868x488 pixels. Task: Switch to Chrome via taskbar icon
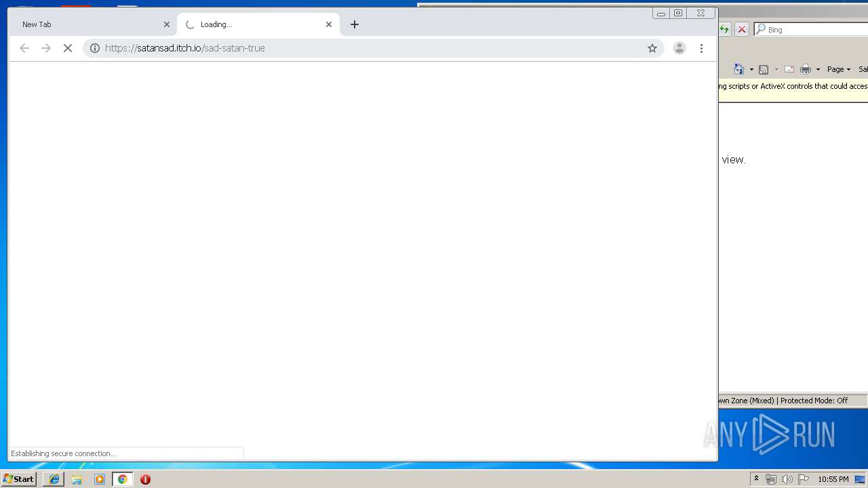click(x=122, y=479)
